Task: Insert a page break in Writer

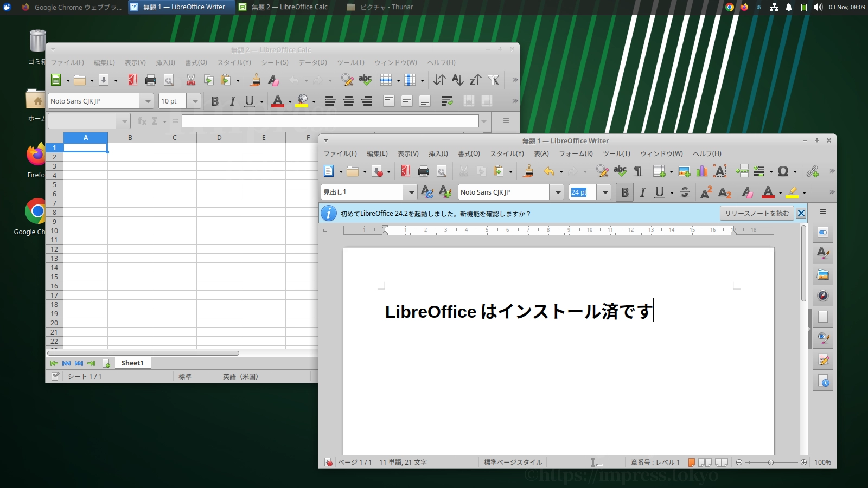Action: pyautogui.click(x=742, y=171)
